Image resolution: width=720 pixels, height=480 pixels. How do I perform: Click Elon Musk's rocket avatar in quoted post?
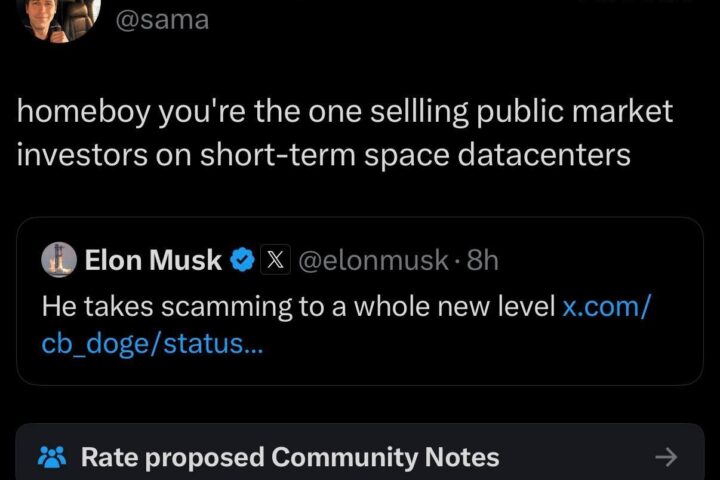pos(59,260)
